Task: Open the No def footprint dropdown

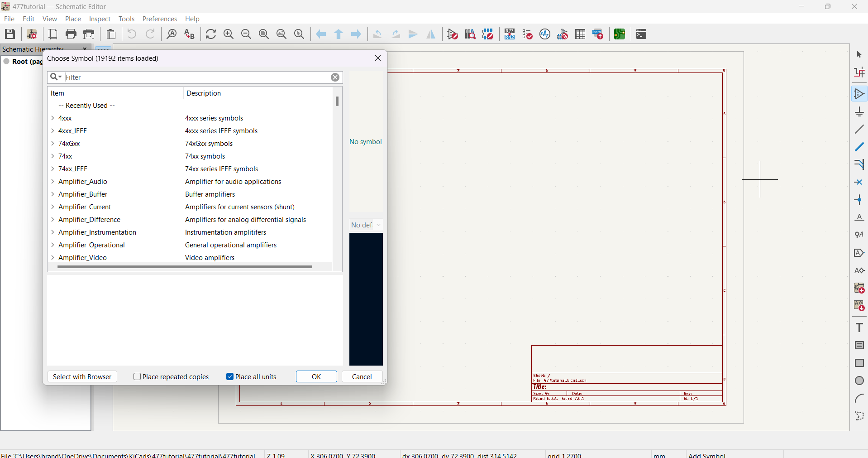Action: point(366,225)
